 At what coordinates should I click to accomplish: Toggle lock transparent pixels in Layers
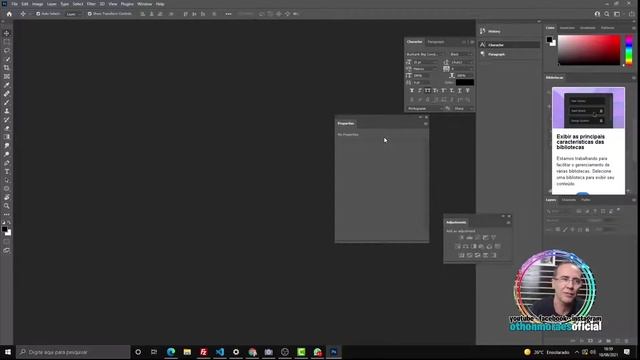tap(558, 229)
